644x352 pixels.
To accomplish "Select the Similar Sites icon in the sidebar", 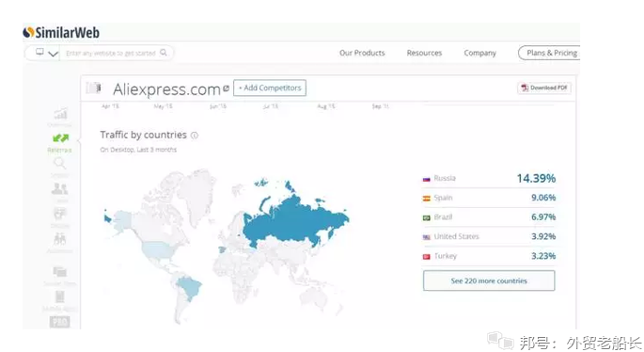I will pos(59,271).
